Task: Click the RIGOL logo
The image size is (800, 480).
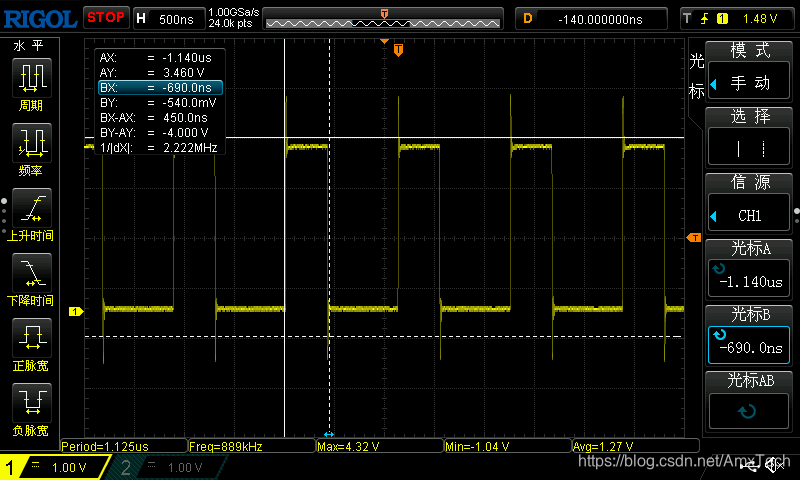Action: [40, 19]
